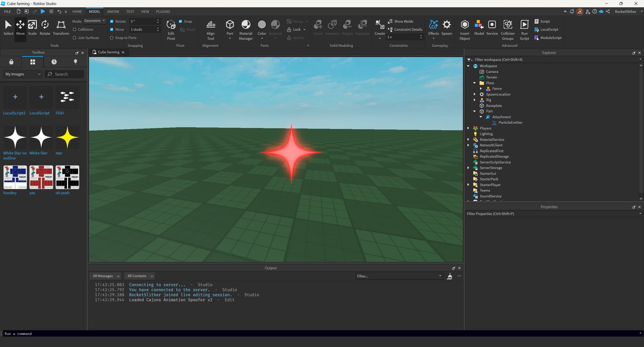This screenshot has height=347, width=644.
Task: Open the TEST ribbon tab
Action: tap(130, 11)
